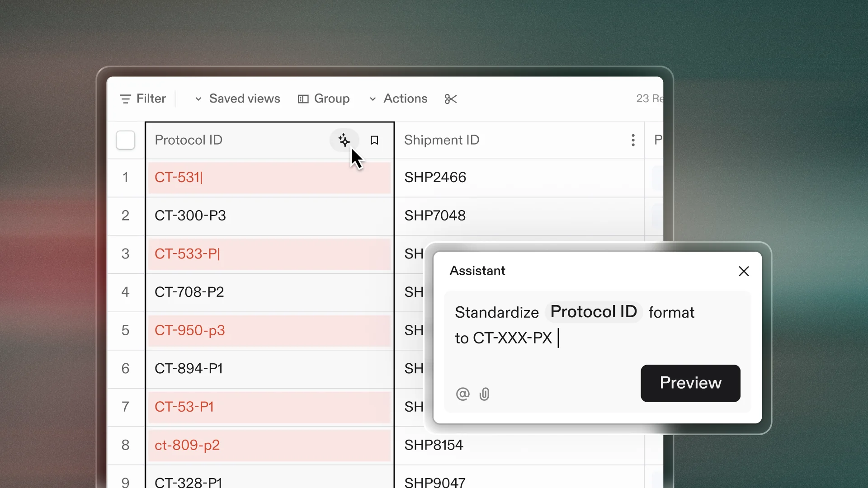Open the three-dot menu on Shipment ID column
Image resolution: width=868 pixels, height=488 pixels.
(633, 140)
